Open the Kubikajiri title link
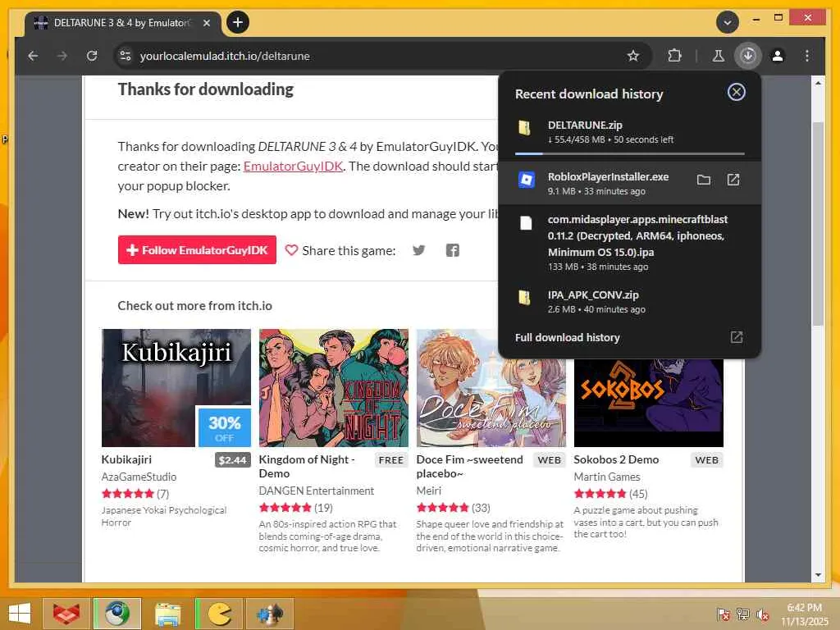 (x=126, y=459)
